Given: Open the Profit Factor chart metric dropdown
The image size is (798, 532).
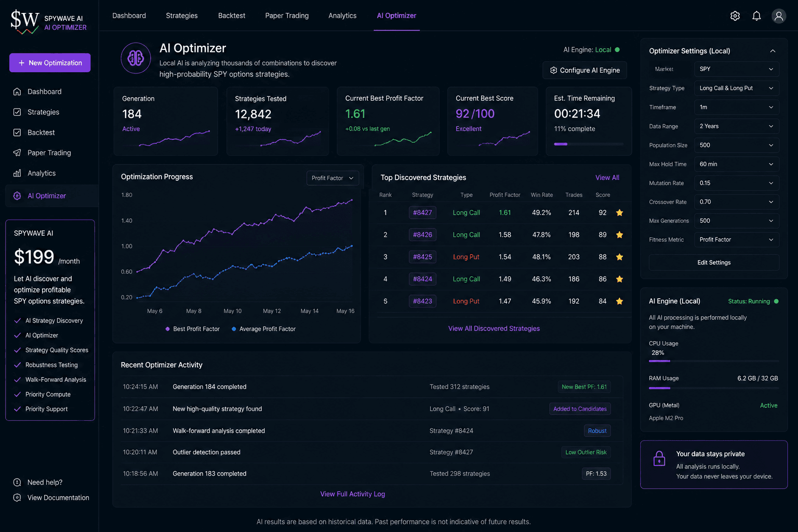Looking at the screenshot, I should point(332,178).
